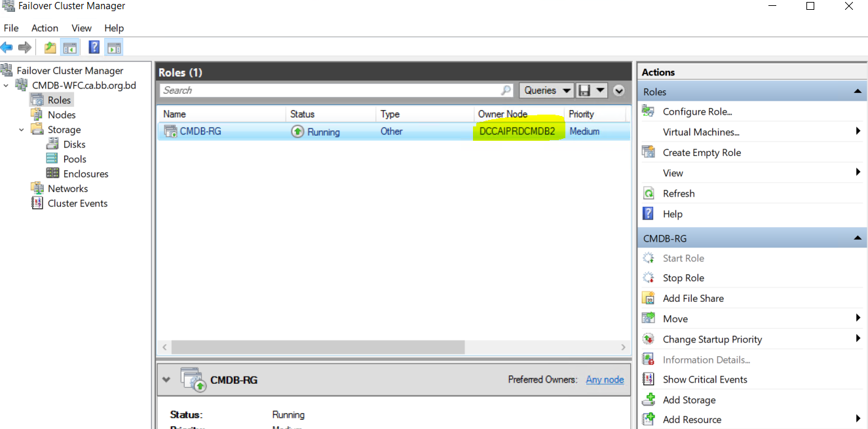Collapse the CMDB-RG section in Actions pane
This screenshot has height=429, width=868.
point(858,238)
